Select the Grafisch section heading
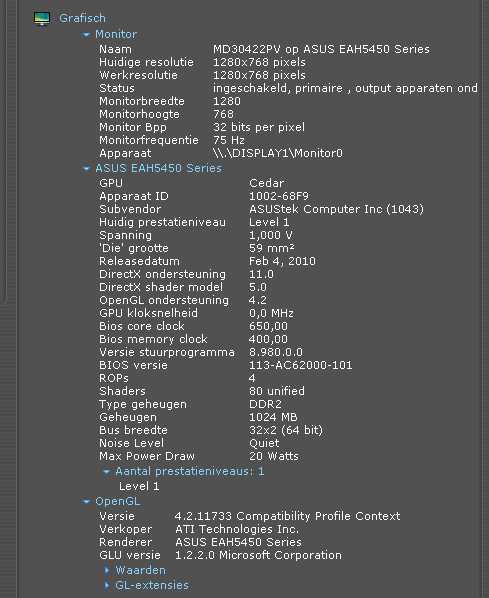Screen dimensions: 489x598 point(82,18)
